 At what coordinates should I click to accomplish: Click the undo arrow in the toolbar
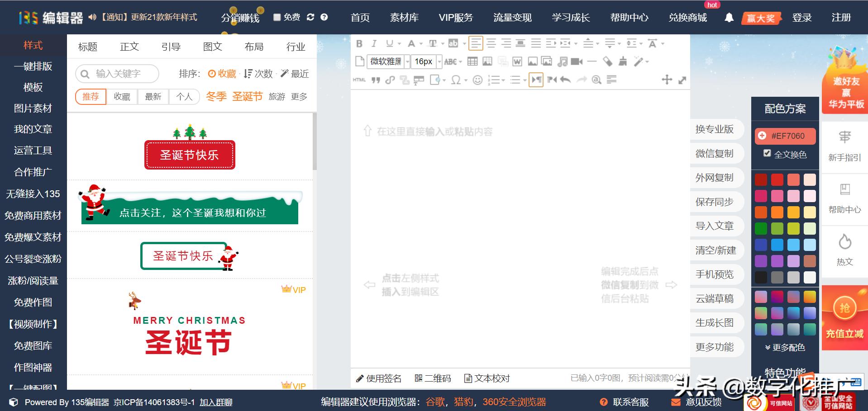click(x=565, y=80)
